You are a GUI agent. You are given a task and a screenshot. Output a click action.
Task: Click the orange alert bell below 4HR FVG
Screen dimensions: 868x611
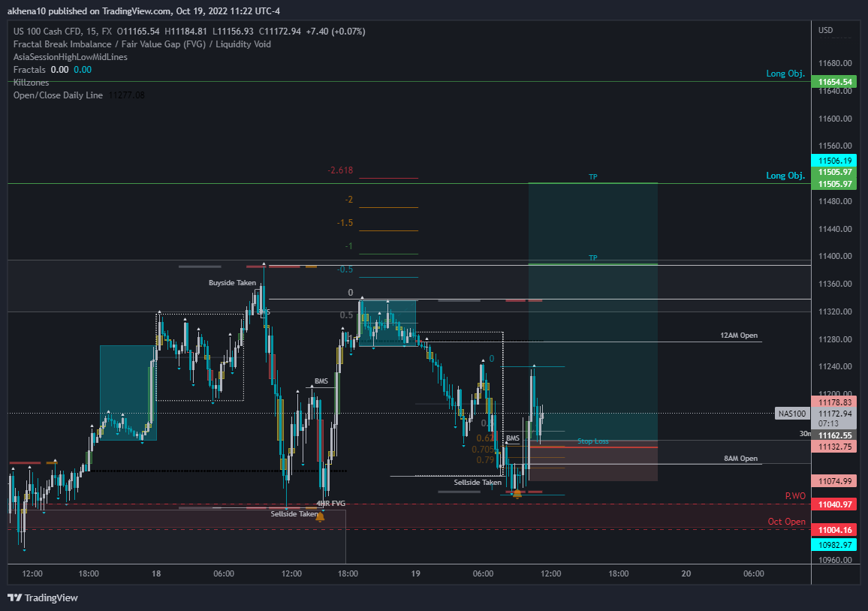[320, 516]
